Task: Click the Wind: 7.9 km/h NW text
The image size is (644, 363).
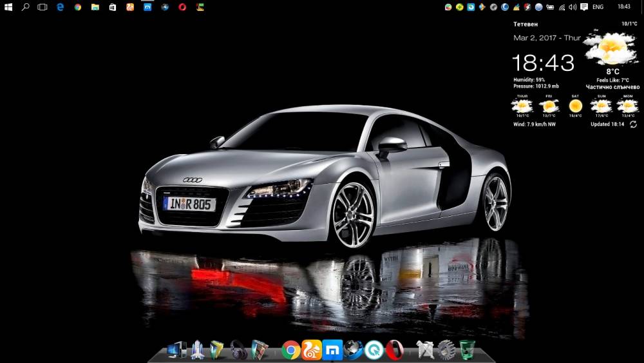Action: coord(535,124)
